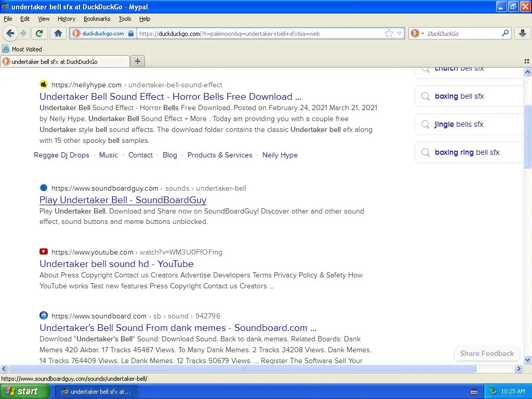Click the keyboard icon in system tray
Image resolution: width=532 pixels, height=399 pixels.
[x=474, y=392]
